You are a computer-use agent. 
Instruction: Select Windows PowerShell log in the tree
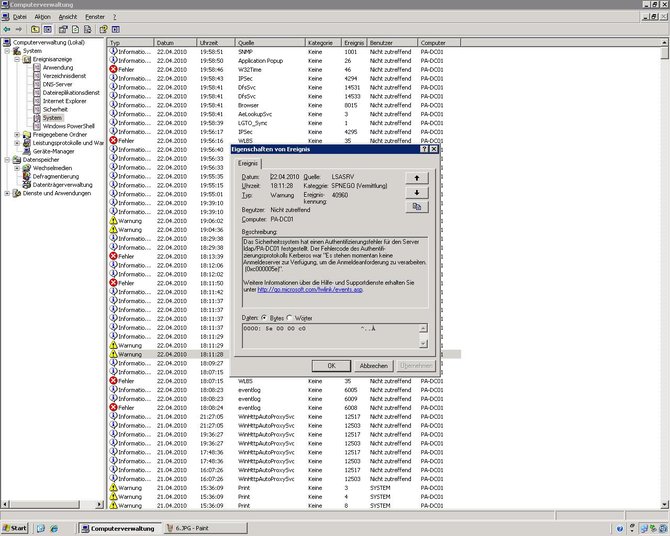click(x=68, y=126)
